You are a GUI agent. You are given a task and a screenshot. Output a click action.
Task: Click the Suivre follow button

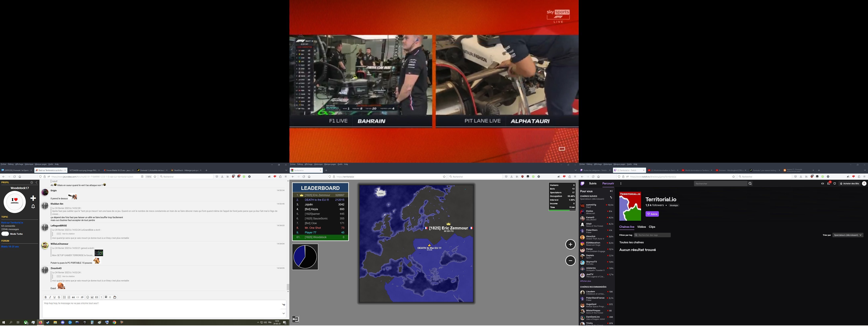pos(652,214)
